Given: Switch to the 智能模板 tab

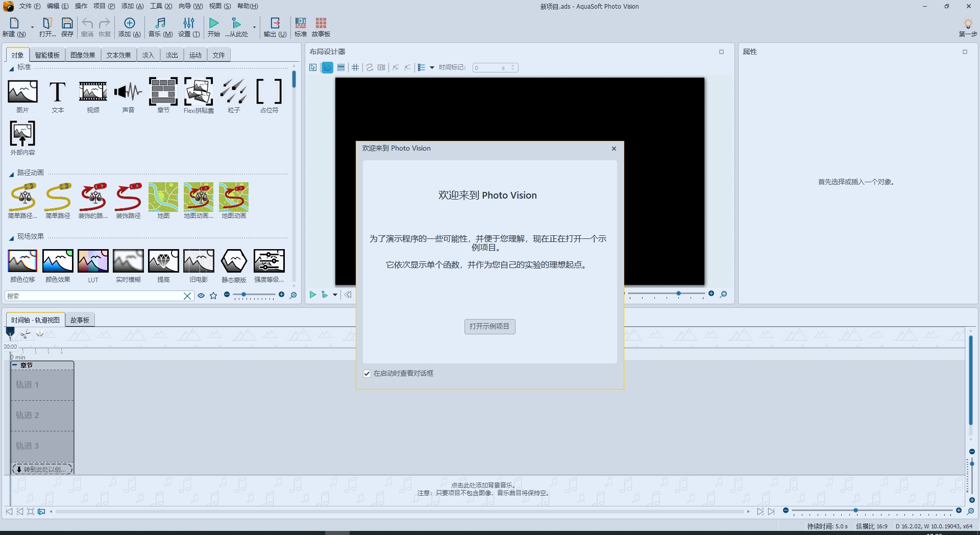Looking at the screenshot, I should (x=47, y=55).
